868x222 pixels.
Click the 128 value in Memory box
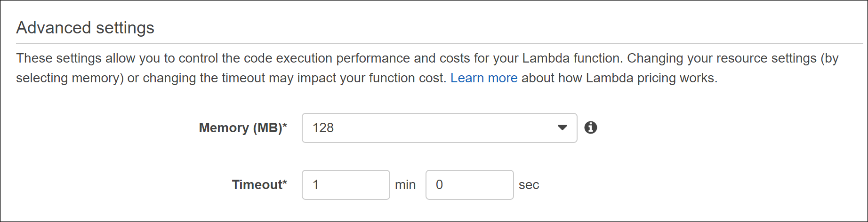323,128
